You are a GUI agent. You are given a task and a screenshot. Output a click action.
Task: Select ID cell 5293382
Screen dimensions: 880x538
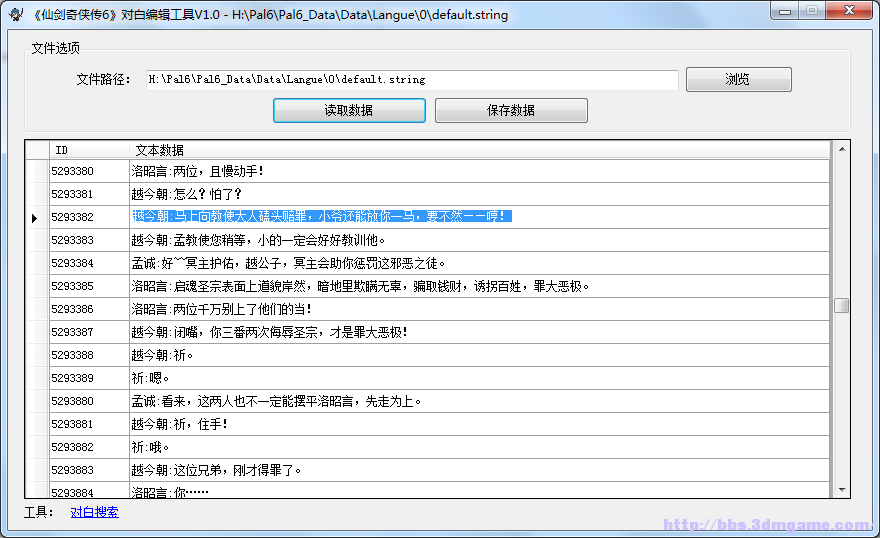(x=89, y=217)
